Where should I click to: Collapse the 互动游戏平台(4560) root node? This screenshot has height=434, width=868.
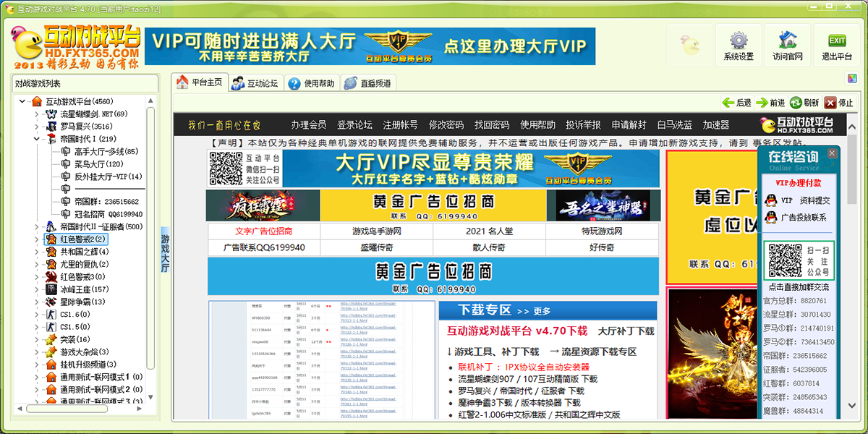click(x=22, y=101)
